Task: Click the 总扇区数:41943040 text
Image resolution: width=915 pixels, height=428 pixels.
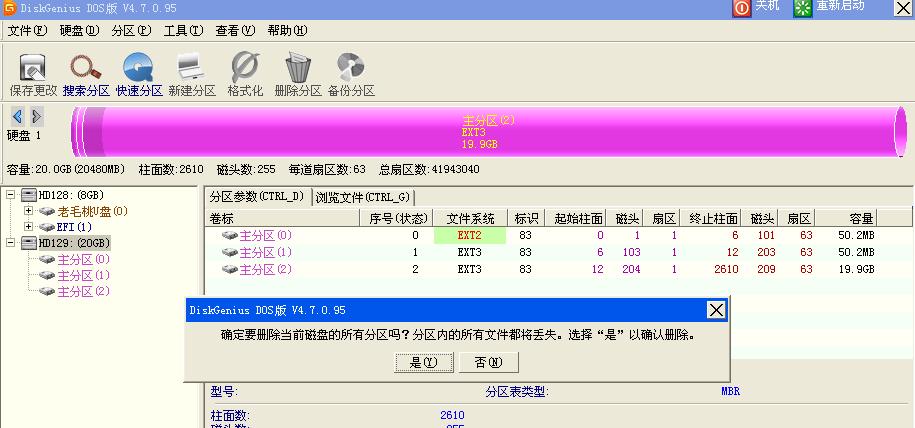Action: click(429, 169)
